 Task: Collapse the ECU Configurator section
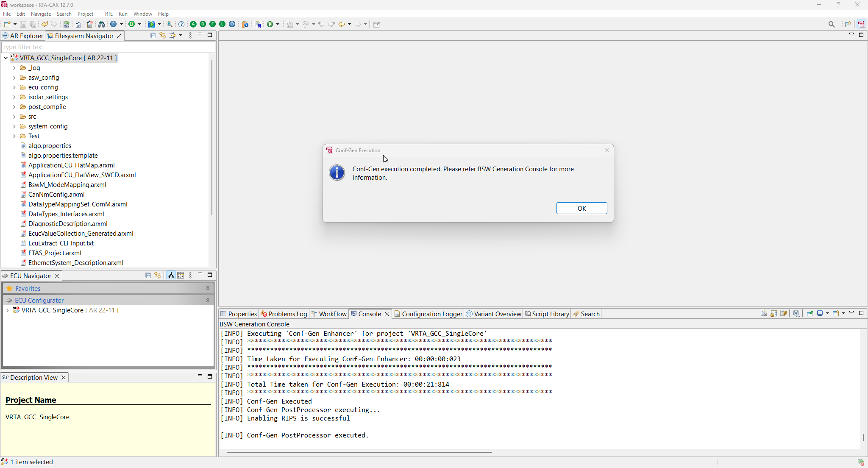coord(208,300)
